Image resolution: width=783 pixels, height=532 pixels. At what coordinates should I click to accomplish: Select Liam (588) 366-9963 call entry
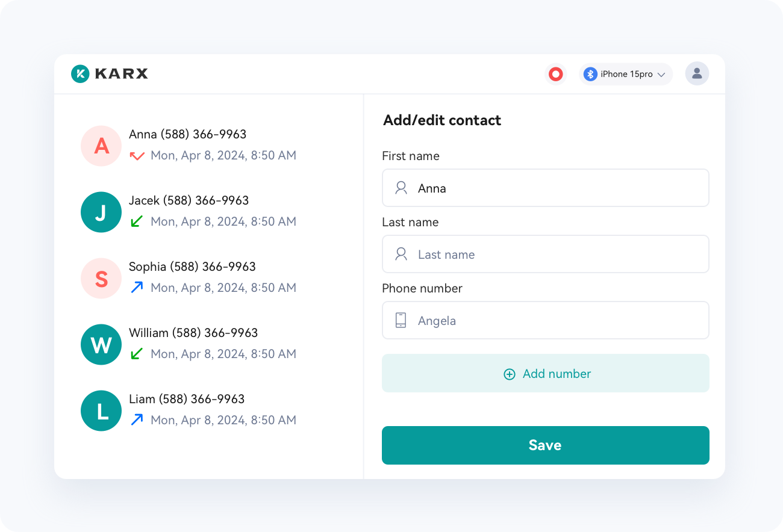coord(189,409)
